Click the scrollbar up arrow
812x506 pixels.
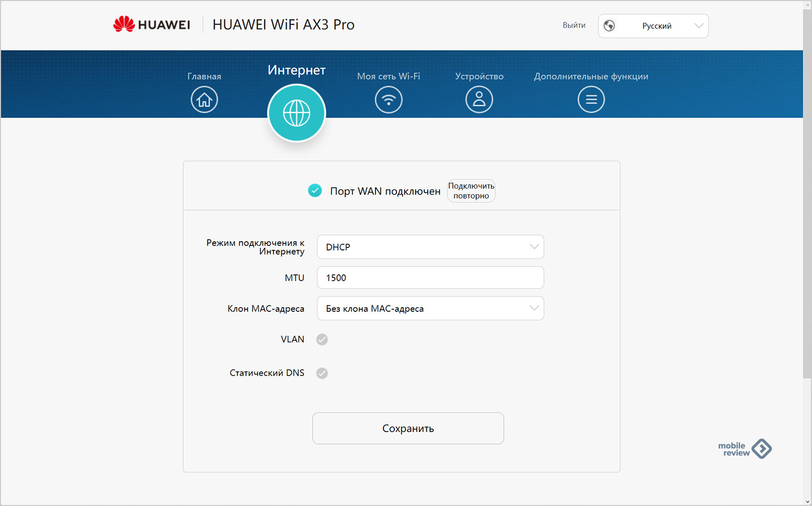[x=807, y=5]
